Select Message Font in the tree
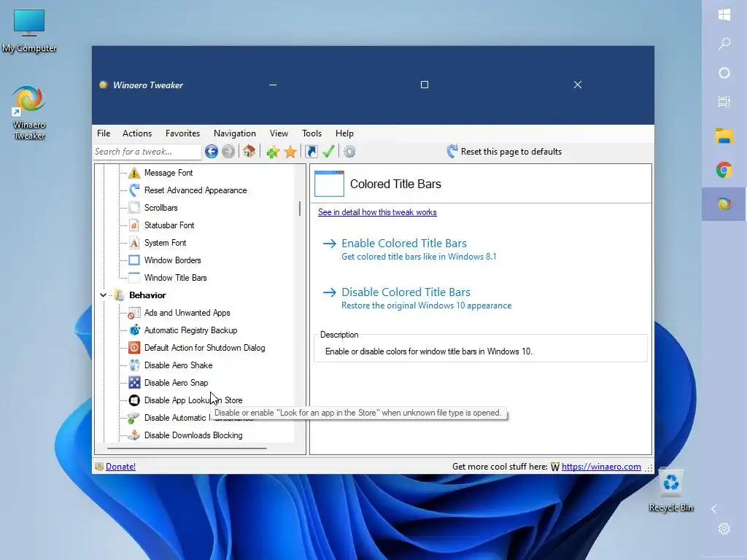 click(x=169, y=173)
